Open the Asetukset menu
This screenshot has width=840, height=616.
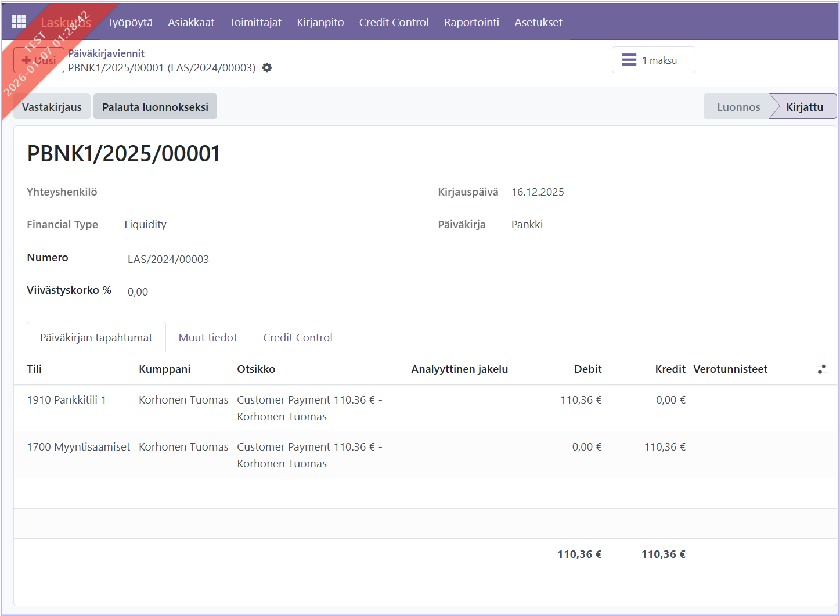click(x=538, y=23)
